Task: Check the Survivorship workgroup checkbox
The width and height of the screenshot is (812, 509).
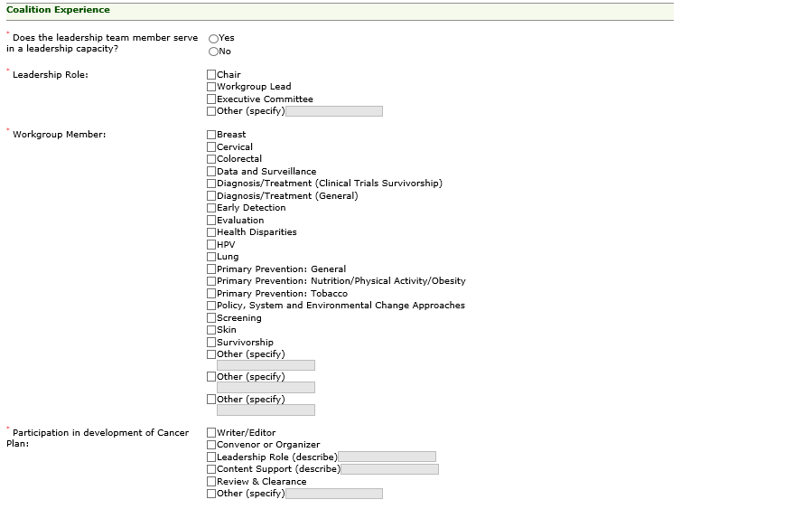Action: [x=212, y=343]
